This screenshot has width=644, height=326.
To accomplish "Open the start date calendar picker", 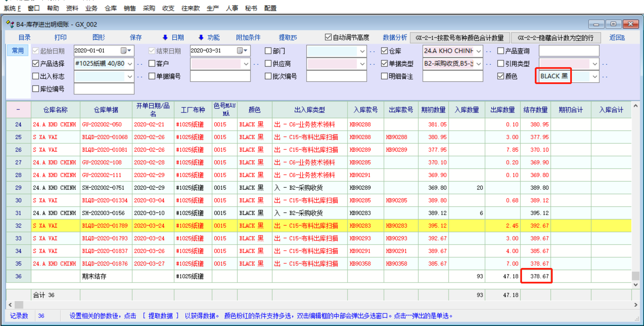I will pos(126,51).
